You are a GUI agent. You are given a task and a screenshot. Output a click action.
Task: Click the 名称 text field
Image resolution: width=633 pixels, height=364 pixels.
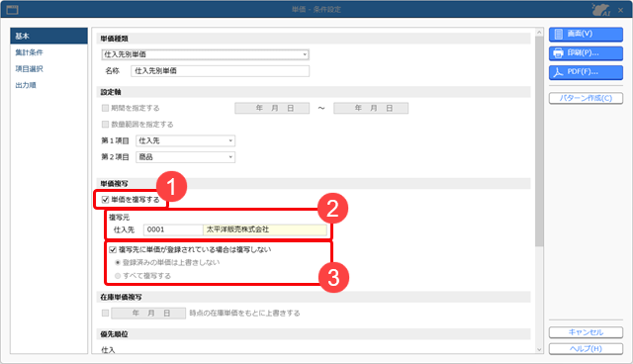[220, 71]
